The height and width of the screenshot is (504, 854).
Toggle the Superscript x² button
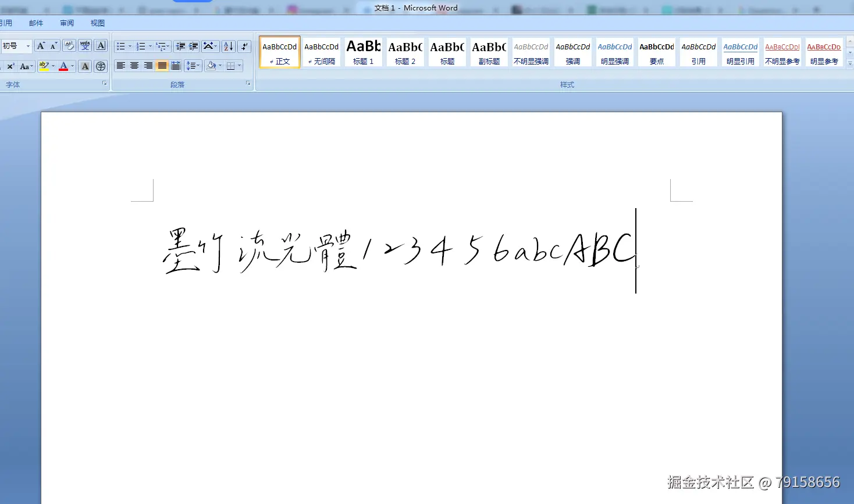[10, 66]
